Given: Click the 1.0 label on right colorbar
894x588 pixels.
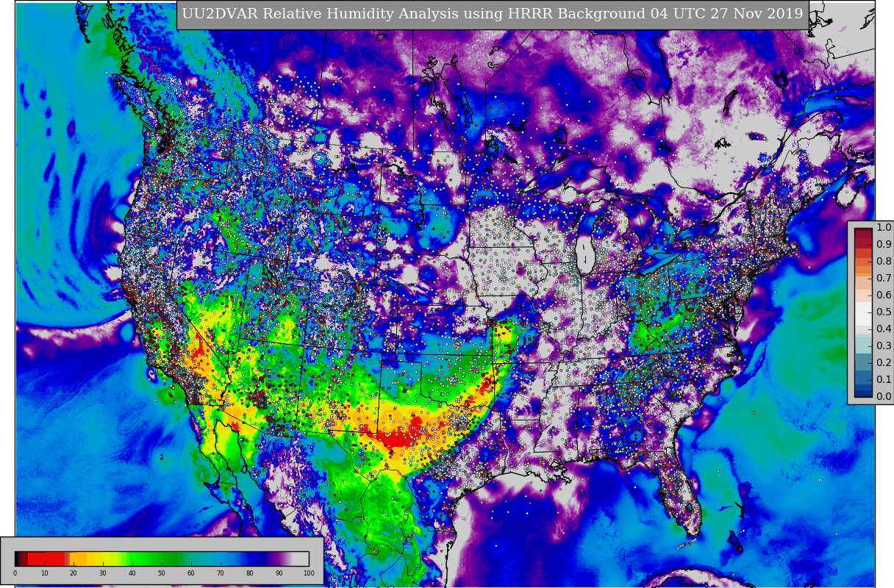Looking at the screenshot, I should pyautogui.click(x=883, y=228).
